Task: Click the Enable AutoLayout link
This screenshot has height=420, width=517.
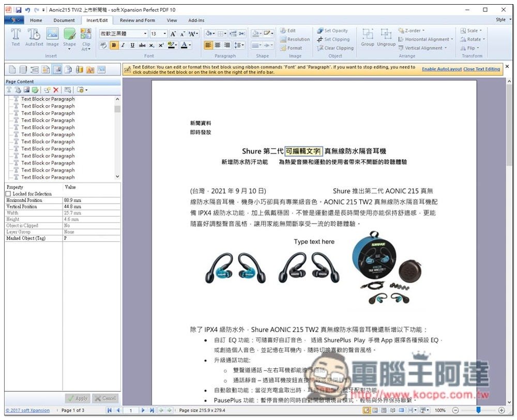Action: [442, 68]
